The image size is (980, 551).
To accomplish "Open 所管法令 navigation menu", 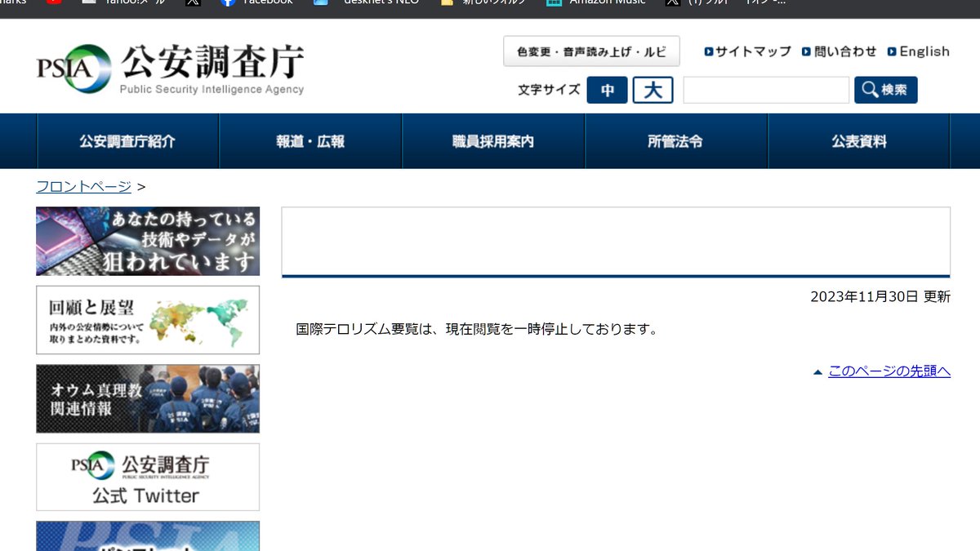I will click(676, 141).
